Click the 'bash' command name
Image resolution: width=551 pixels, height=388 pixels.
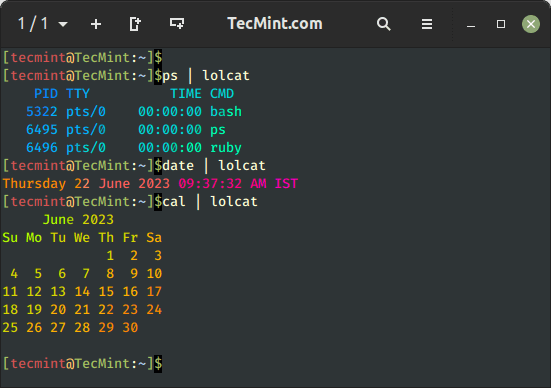coord(226,111)
